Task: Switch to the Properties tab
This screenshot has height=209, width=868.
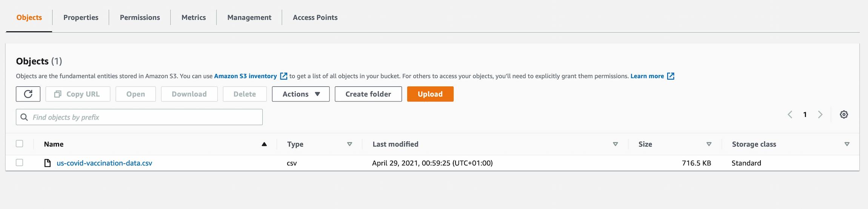Action: pos(81,17)
